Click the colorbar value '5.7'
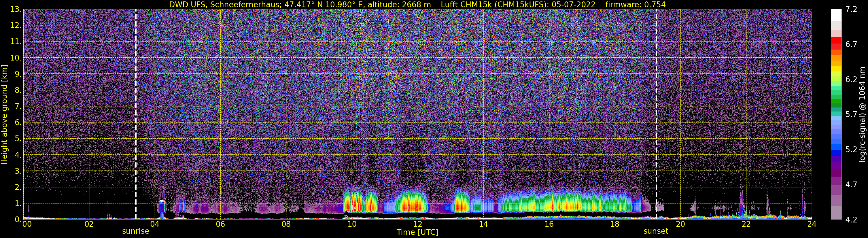The width and height of the screenshot is (868, 238). pos(851,114)
